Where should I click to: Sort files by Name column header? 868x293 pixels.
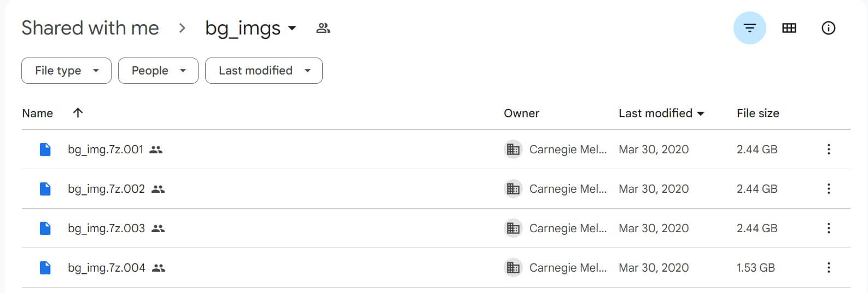[x=37, y=113]
